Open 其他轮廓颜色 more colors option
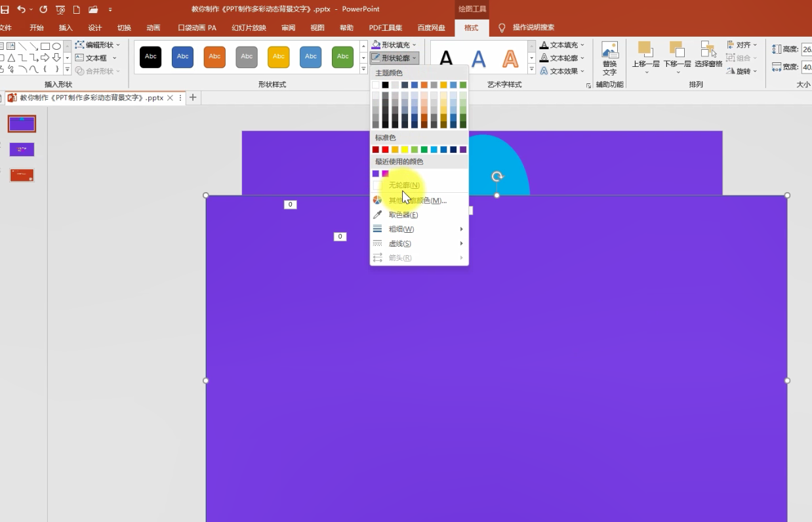This screenshot has width=812, height=522. click(419, 201)
